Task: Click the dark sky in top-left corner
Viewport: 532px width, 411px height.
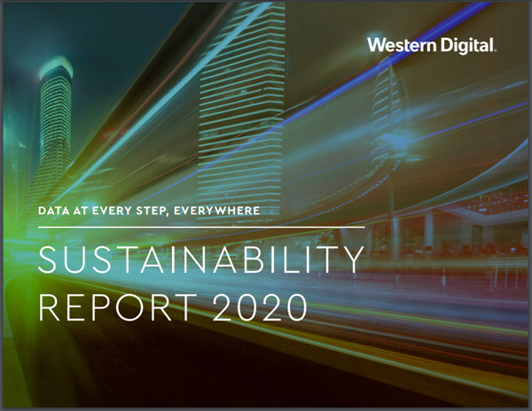Action: coord(27,27)
